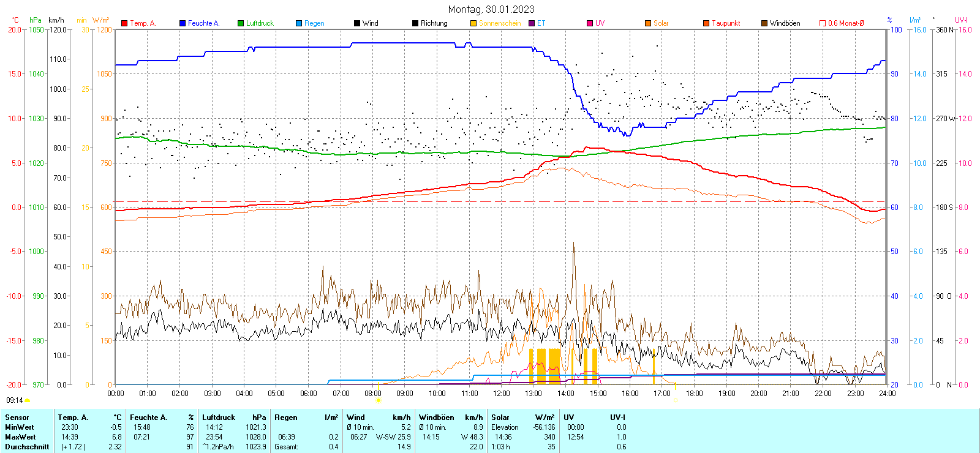Viewport: 980px width, 453px height.
Task: Select the brown Windböen legend marker
Action: coord(764,23)
